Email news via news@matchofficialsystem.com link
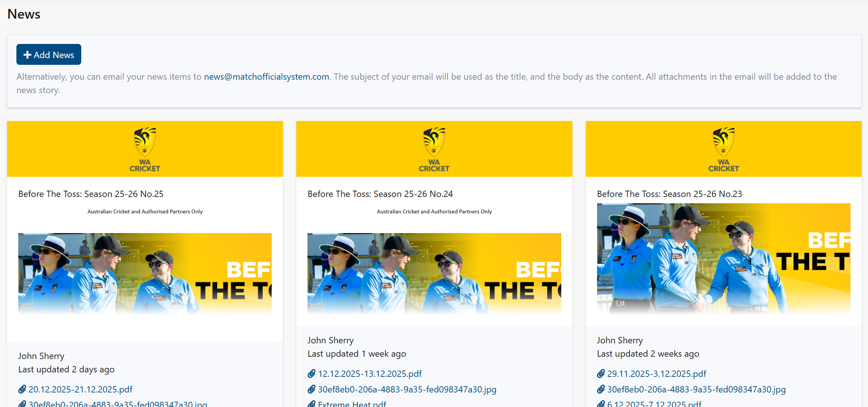The width and height of the screenshot is (868, 407). pos(266,77)
